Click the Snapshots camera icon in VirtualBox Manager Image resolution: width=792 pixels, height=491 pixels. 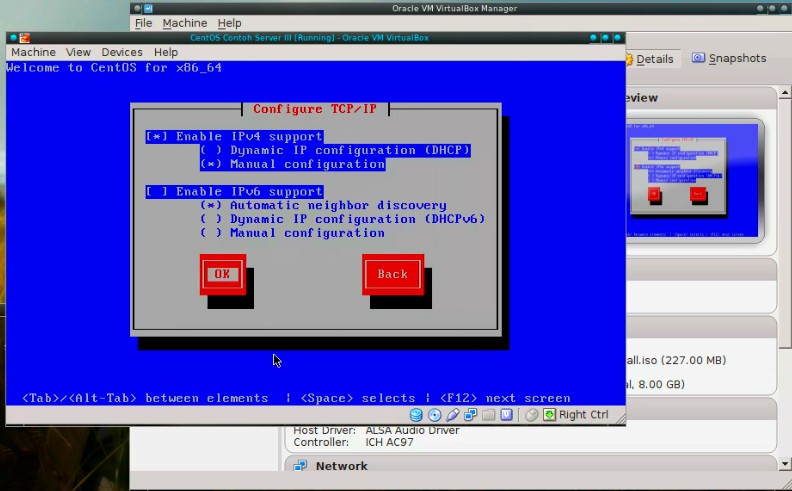pos(698,58)
